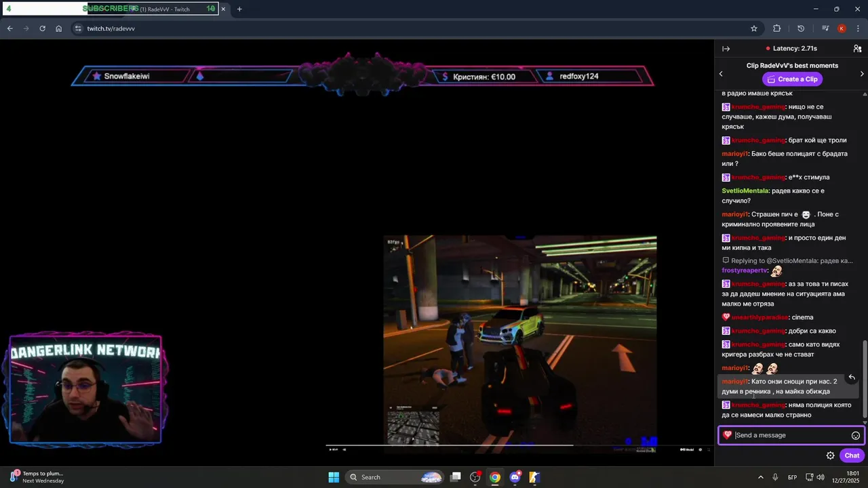Open the Chrome profile avatar K

(842, 28)
